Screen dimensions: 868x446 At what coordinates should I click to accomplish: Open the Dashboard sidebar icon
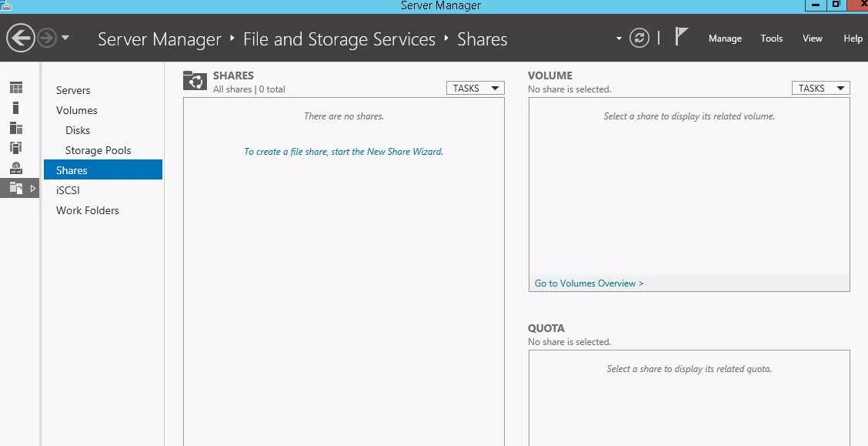[x=16, y=88]
